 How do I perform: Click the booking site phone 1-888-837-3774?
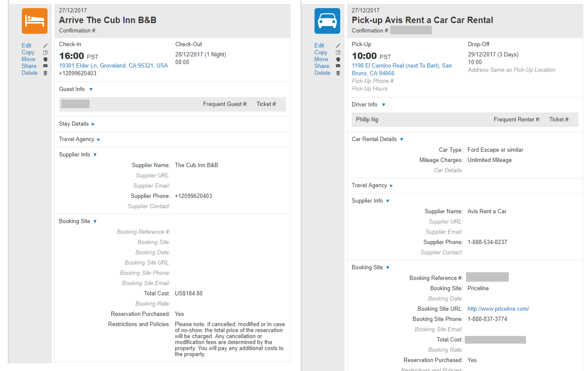(487, 319)
